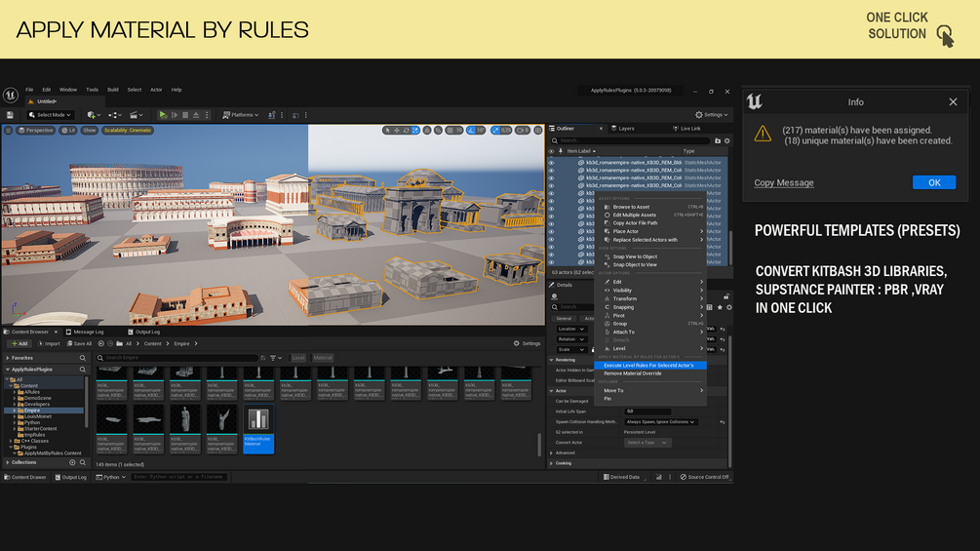Click the viewport layout maximize icon
Image resolution: width=980 pixels, height=551 pixels.
[537, 130]
